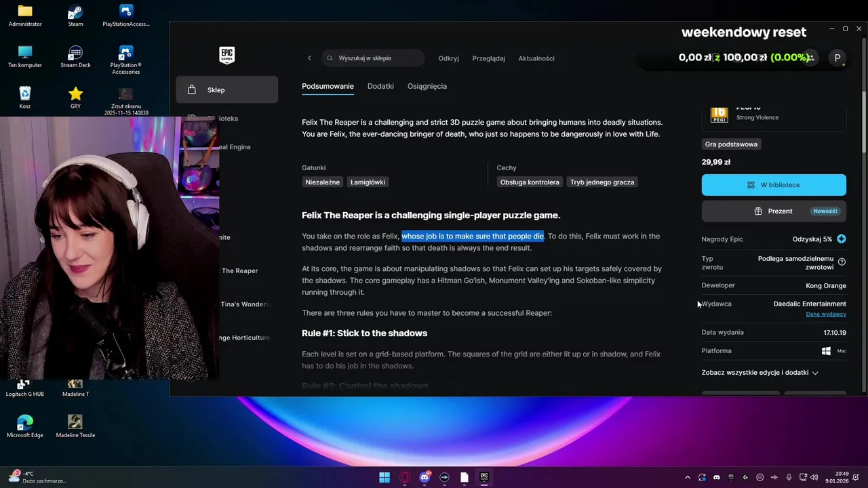Click the W bibliotece button

click(774, 185)
